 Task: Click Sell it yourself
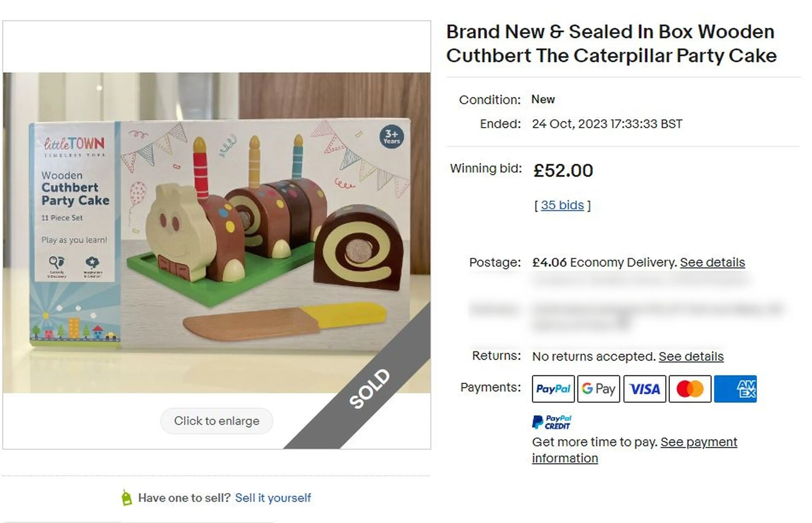click(273, 498)
